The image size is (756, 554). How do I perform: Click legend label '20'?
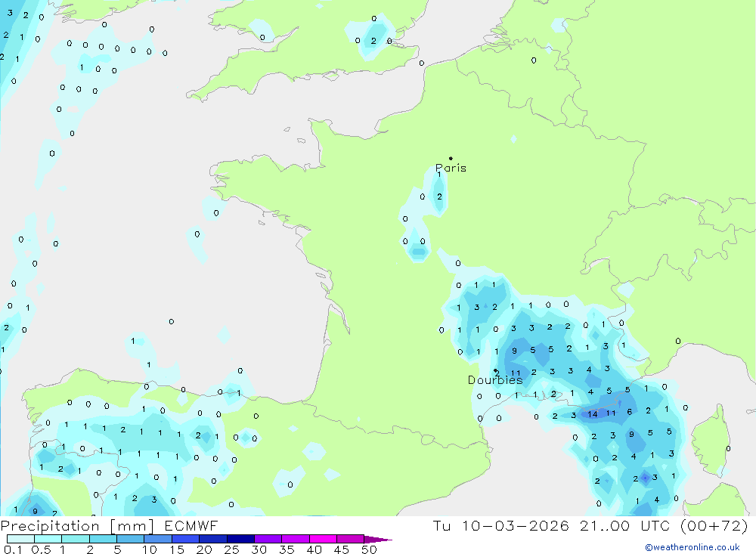click(204, 549)
